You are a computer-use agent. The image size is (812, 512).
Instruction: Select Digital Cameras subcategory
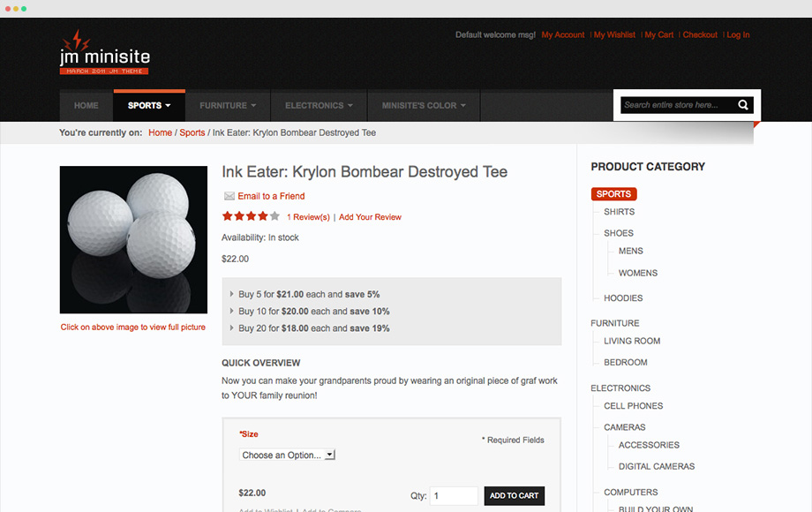pos(657,466)
